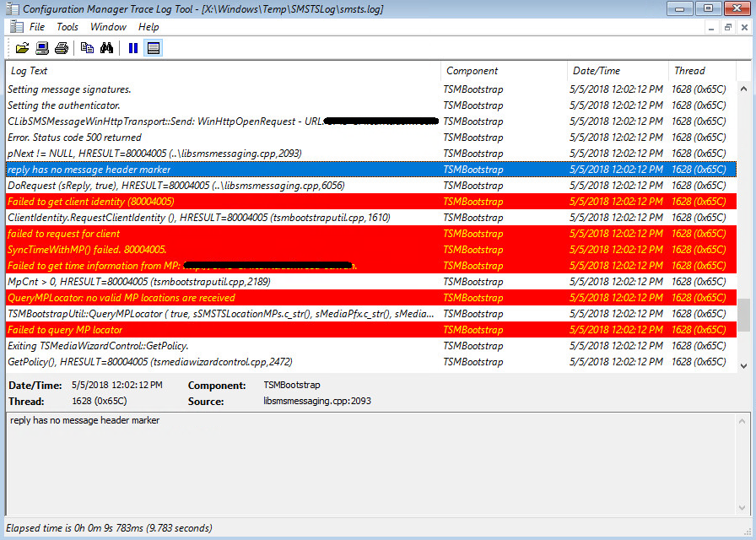Click the document icon left of File menu
756x540 pixels.
pyautogui.click(x=16, y=27)
